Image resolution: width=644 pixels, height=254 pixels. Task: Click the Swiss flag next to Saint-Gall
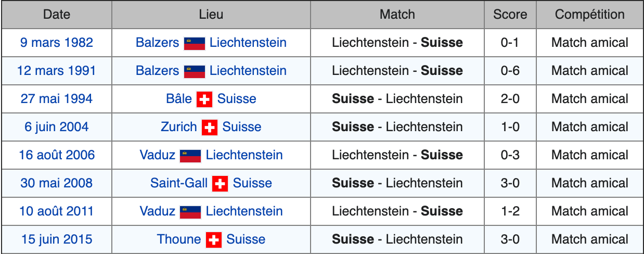220,184
